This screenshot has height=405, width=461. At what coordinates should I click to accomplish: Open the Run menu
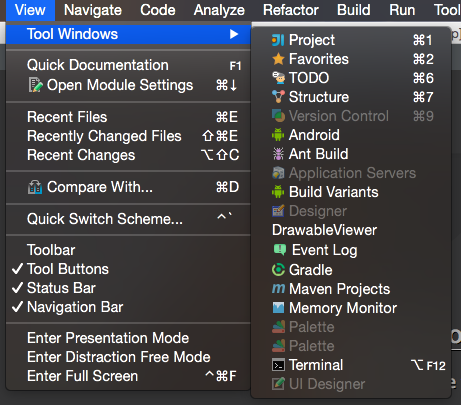[x=402, y=10]
